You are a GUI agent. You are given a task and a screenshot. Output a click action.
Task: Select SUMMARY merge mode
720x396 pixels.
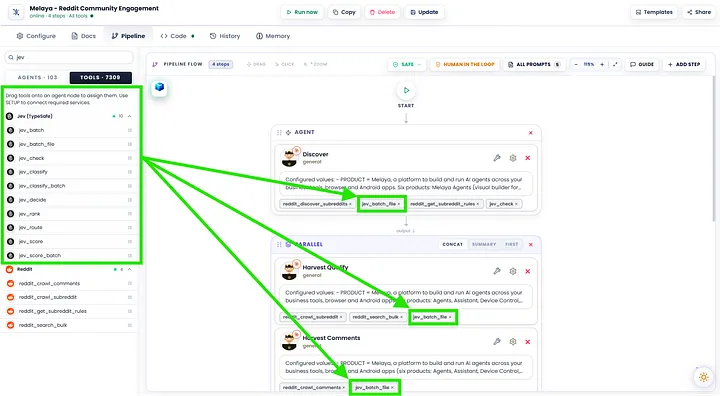coord(484,244)
